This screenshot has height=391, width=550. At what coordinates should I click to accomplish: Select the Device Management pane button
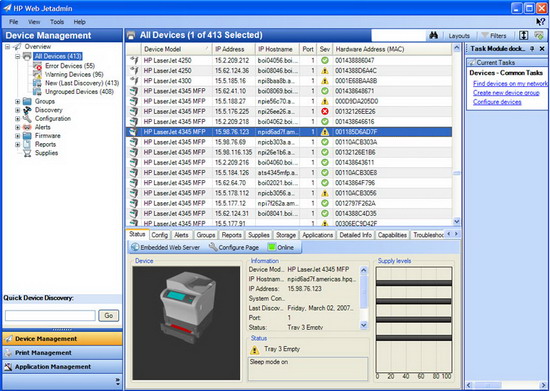pyautogui.click(x=62, y=339)
